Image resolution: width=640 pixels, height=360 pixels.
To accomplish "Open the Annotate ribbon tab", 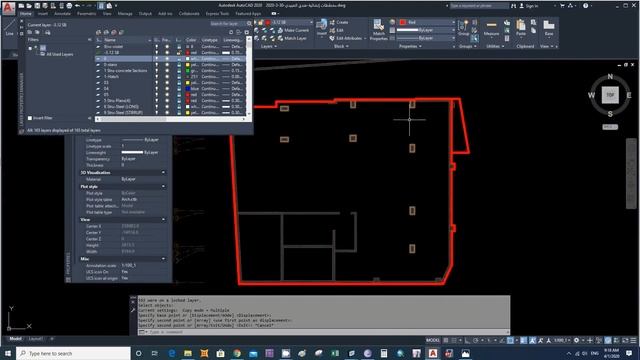I will coord(62,13).
